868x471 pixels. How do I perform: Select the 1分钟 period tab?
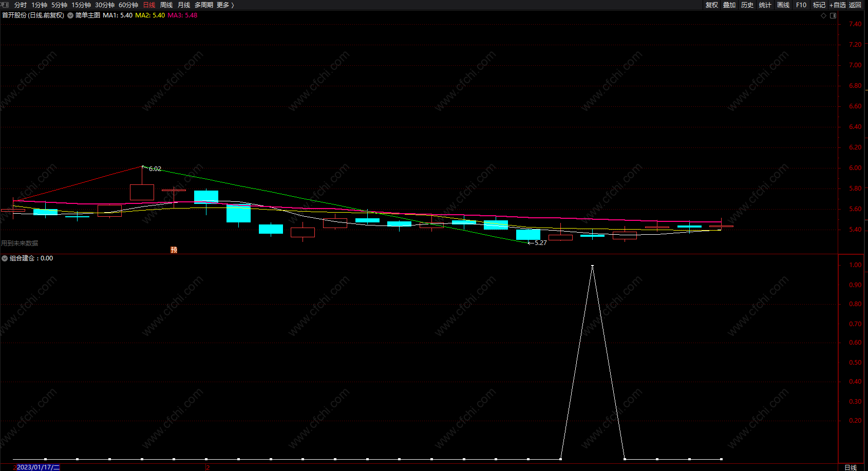click(39, 5)
